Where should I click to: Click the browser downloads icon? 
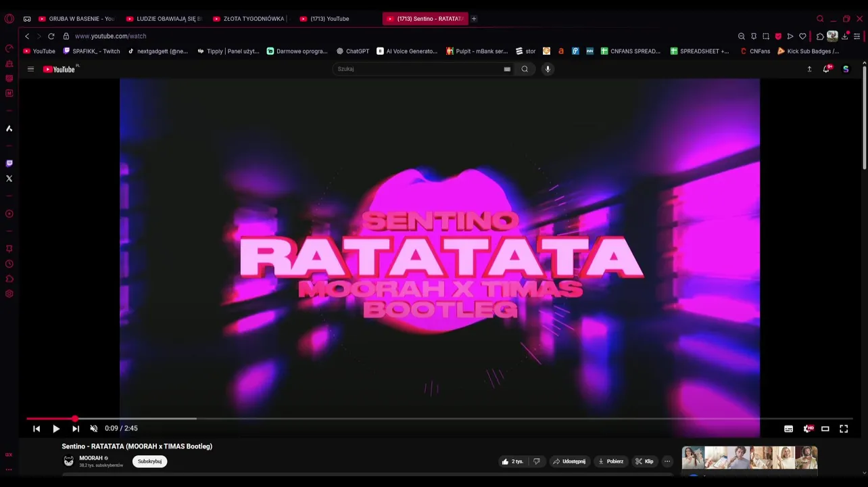point(844,36)
